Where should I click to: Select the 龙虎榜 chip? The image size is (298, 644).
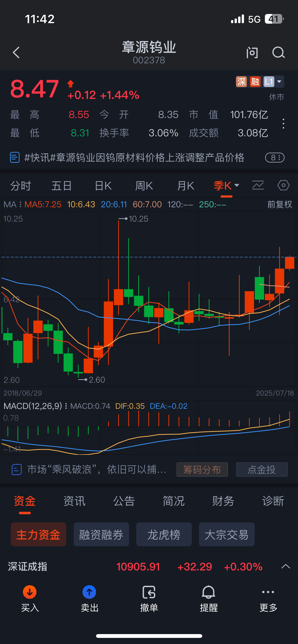164,534
